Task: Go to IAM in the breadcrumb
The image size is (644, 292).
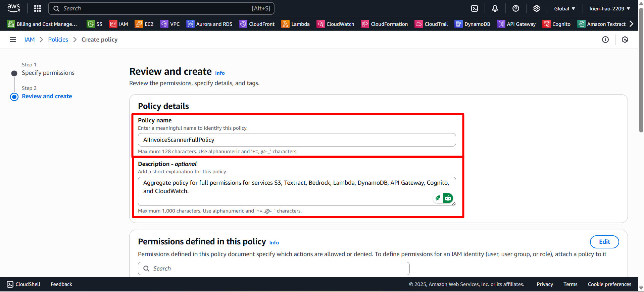Action: pos(30,40)
